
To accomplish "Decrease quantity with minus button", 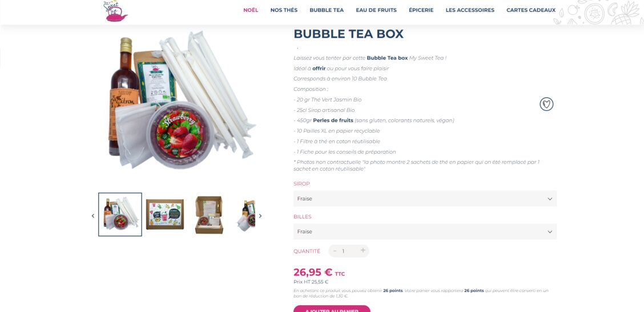I will (x=335, y=251).
